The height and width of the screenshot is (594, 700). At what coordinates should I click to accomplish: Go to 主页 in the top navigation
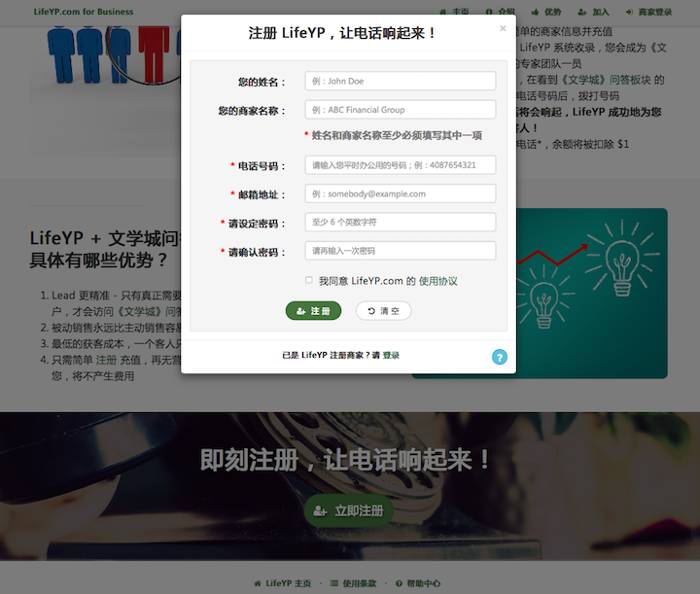(454, 12)
